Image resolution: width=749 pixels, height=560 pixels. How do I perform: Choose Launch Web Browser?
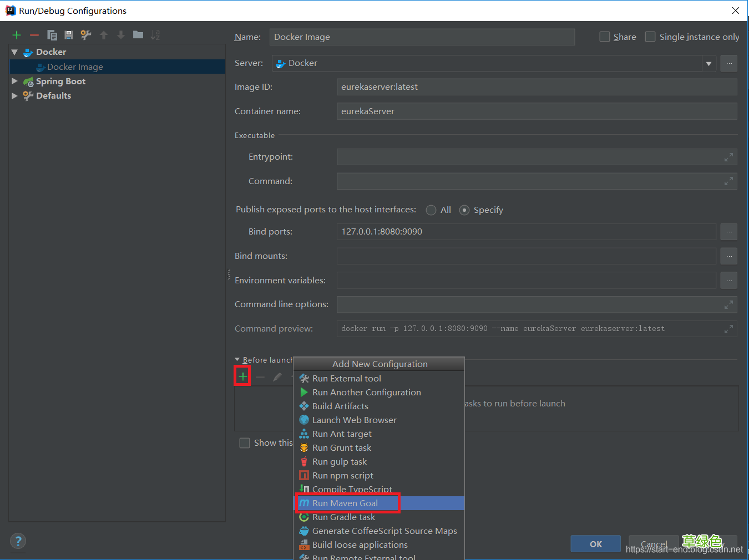pos(379,420)
